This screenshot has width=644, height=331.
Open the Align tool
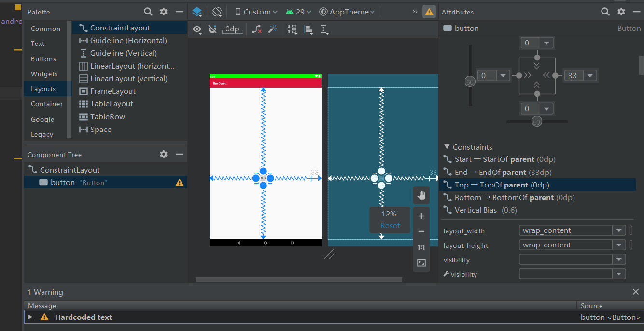pos(308,29)
